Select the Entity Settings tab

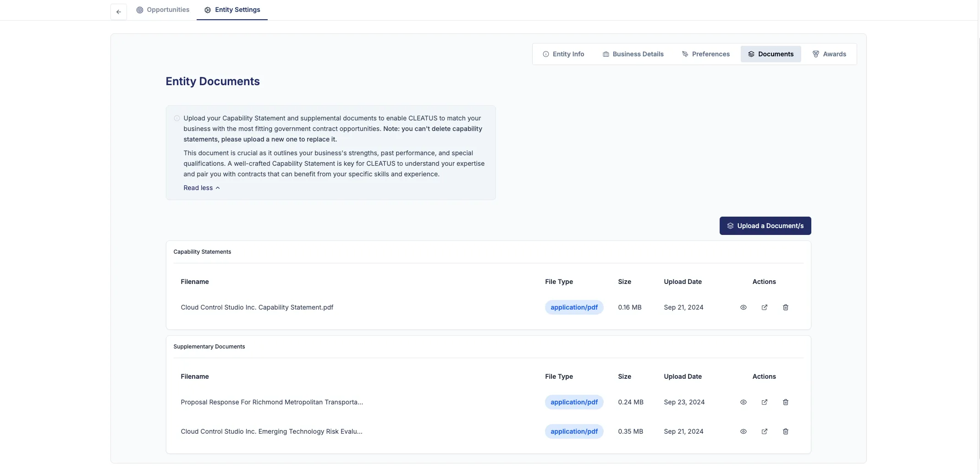232,10
